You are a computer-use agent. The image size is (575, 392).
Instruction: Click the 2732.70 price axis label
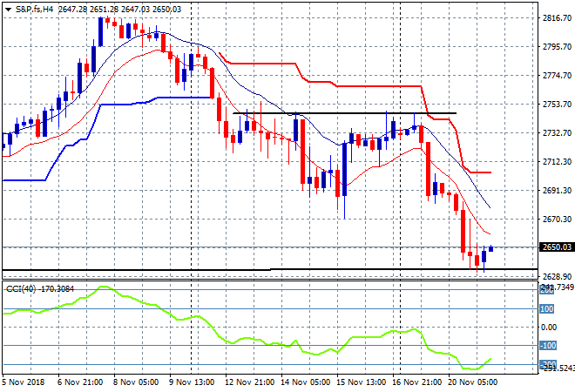pos(557,132)
